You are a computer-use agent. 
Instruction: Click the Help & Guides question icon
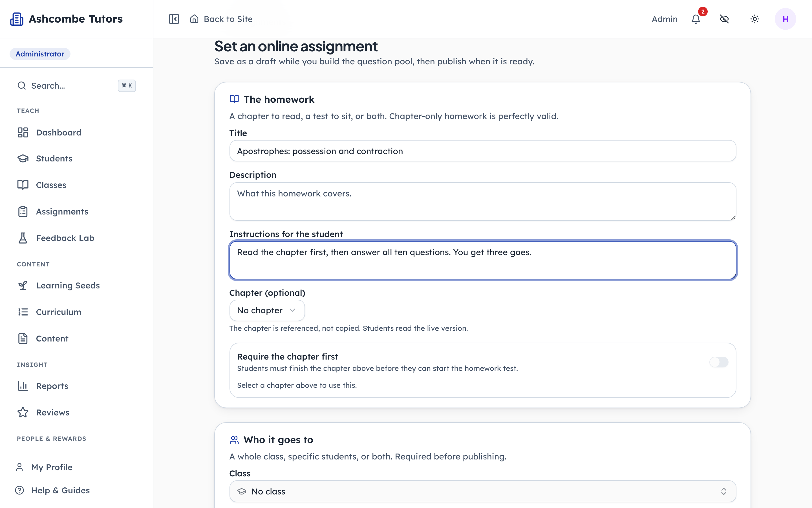19,490
